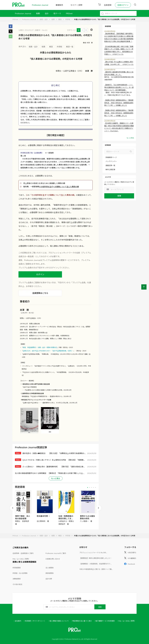This screenshot has height=644, width=149.
Task: Open Q&Aでわかる非上場株式の評価 article
Action: tap(54, 460)
